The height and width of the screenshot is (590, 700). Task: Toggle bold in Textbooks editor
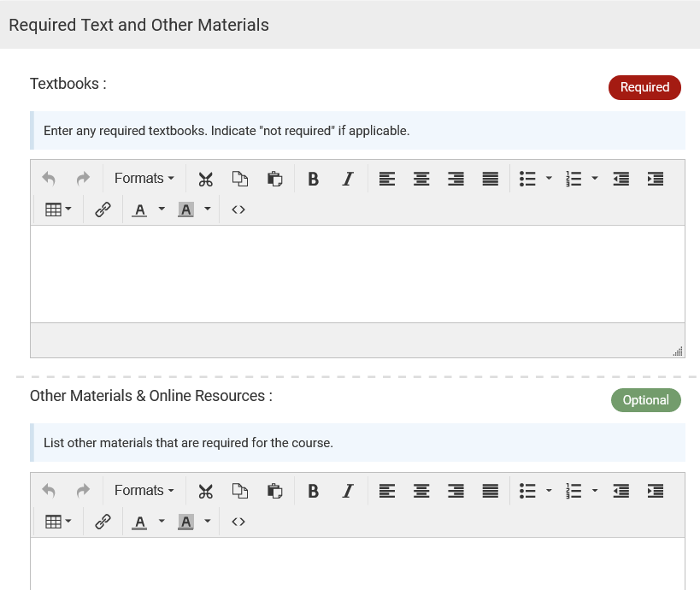tap(314, 179)
